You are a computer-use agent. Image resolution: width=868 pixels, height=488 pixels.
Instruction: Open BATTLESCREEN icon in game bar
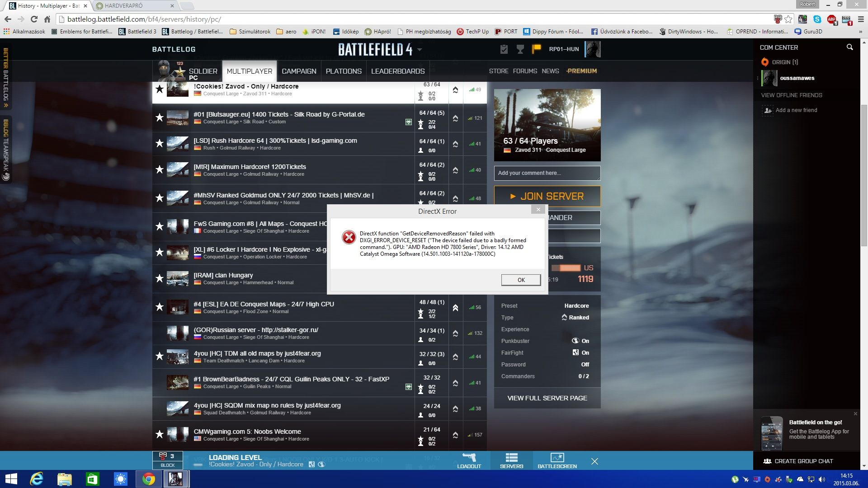click(x=557, y=460)
